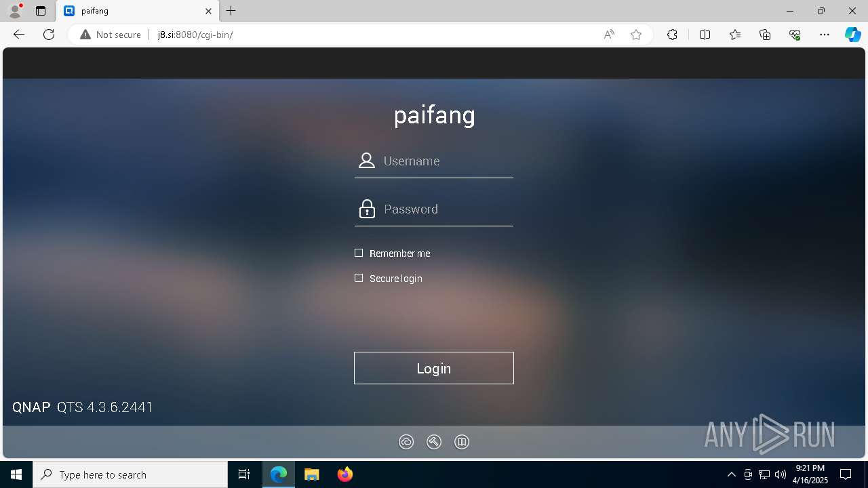The image size is (868, 488).
Task: Open File Explorer from the taskbar
Action: point(312,474)
